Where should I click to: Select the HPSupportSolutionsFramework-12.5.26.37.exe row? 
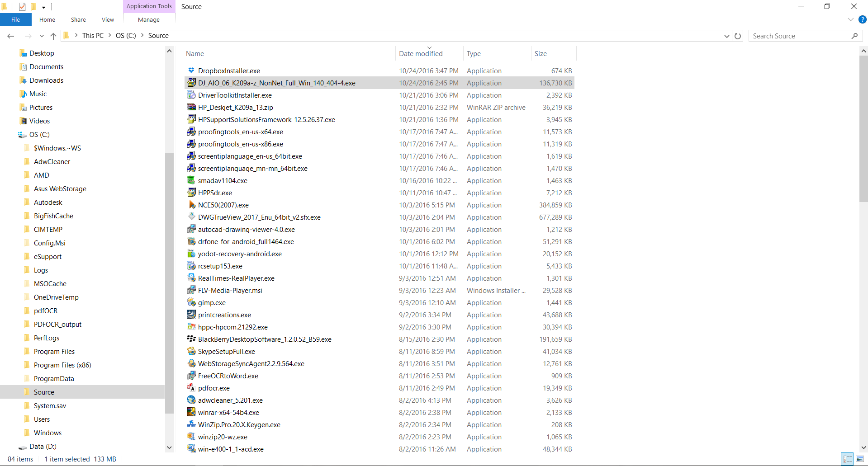(x=379, y=119)
